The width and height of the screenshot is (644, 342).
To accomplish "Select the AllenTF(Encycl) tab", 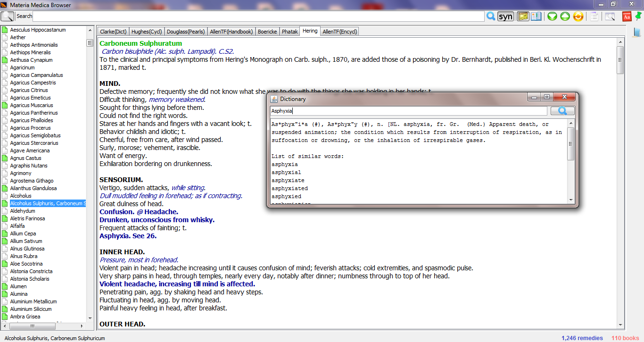I will point(340,32).
